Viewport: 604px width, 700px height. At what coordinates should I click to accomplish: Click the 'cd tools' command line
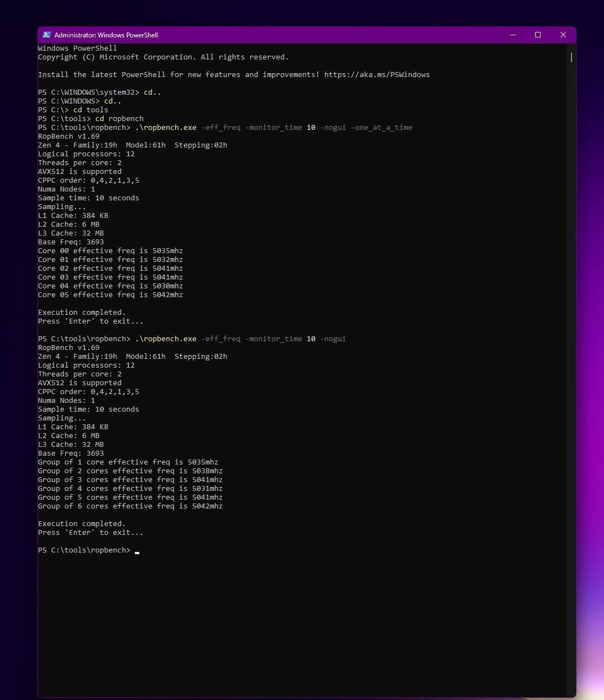[73, 110]
